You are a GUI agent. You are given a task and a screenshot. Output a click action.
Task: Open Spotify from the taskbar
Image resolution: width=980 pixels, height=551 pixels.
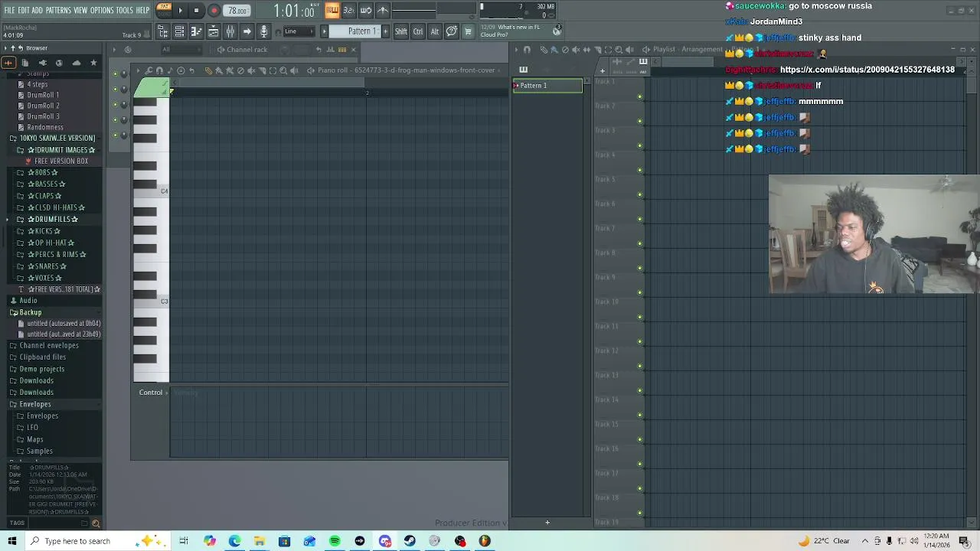point(335,541)
